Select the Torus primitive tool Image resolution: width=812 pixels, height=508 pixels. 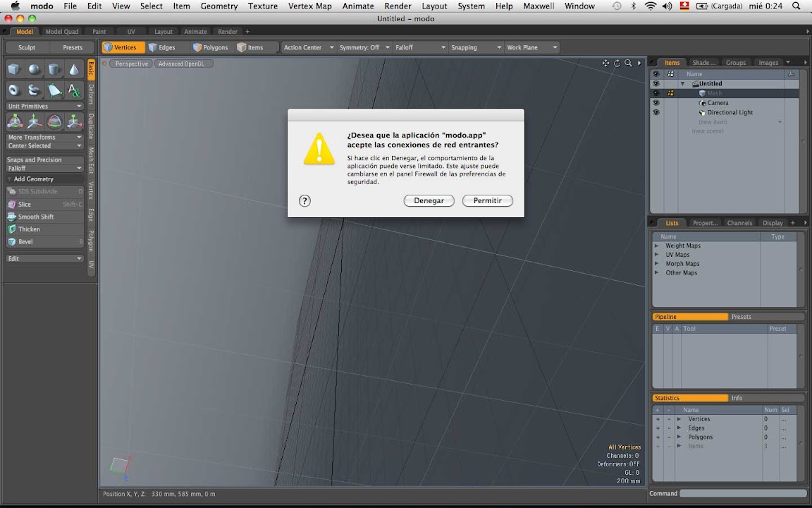click(x=15, y=90)
